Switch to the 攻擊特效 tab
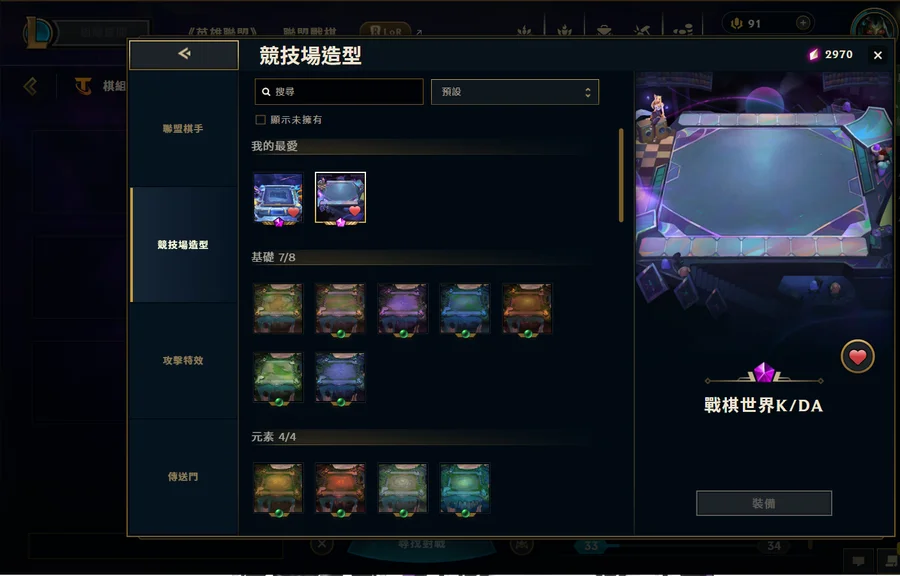 183,360
